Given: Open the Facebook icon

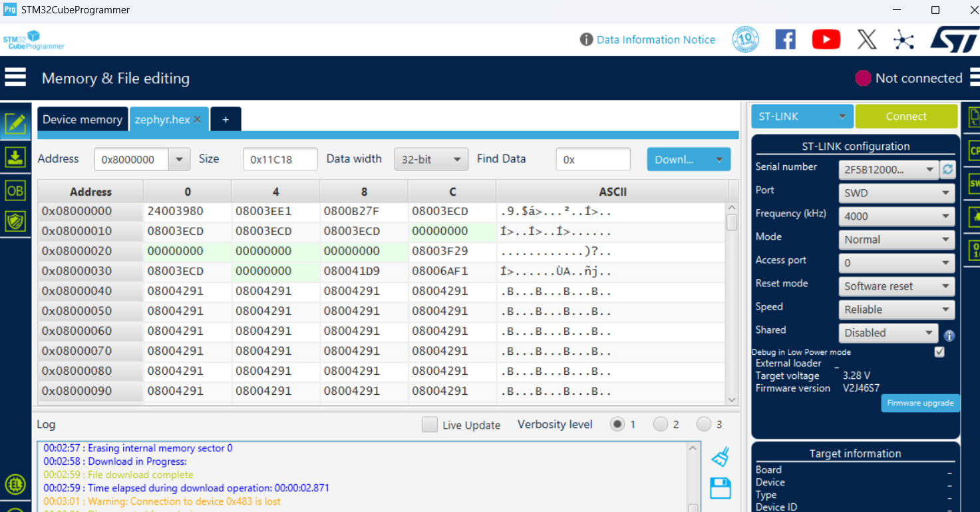Looking at the screenshot, I should coord(786,40).
